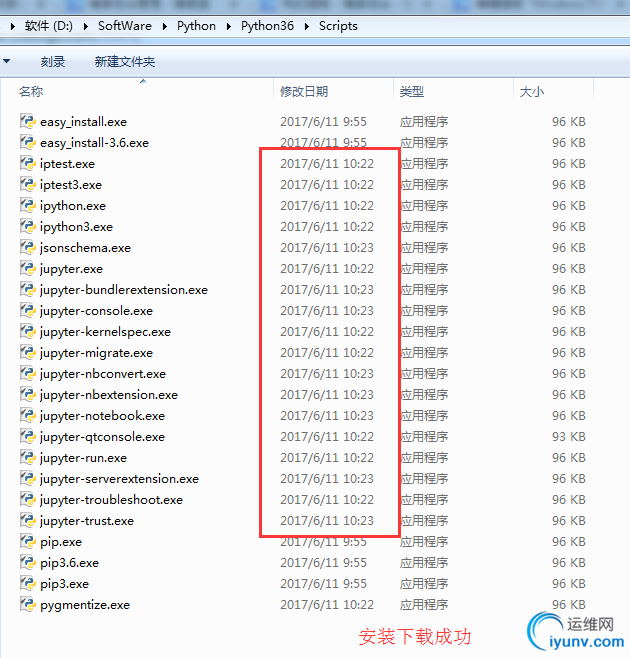Image resolution: width=630 pixels, height=658 pixels.
Task: Click the iptest3.exe file icon
Action: [x=28, y=184]
